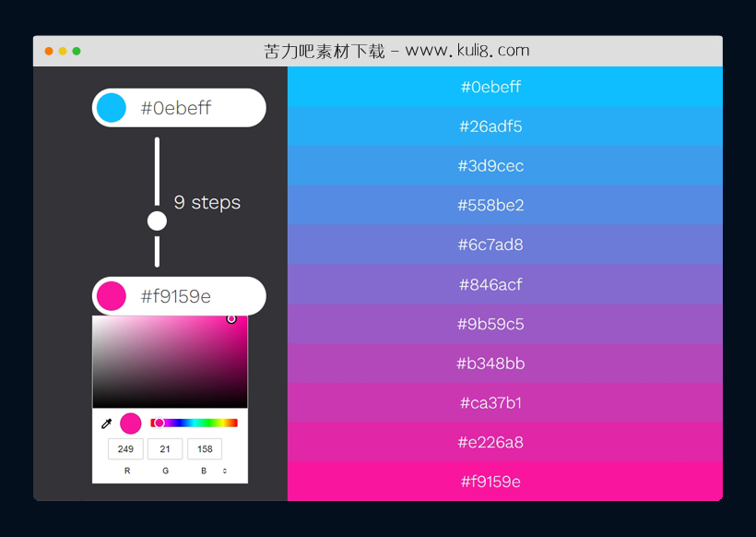Click the steps slider handle

pos(157,221)
